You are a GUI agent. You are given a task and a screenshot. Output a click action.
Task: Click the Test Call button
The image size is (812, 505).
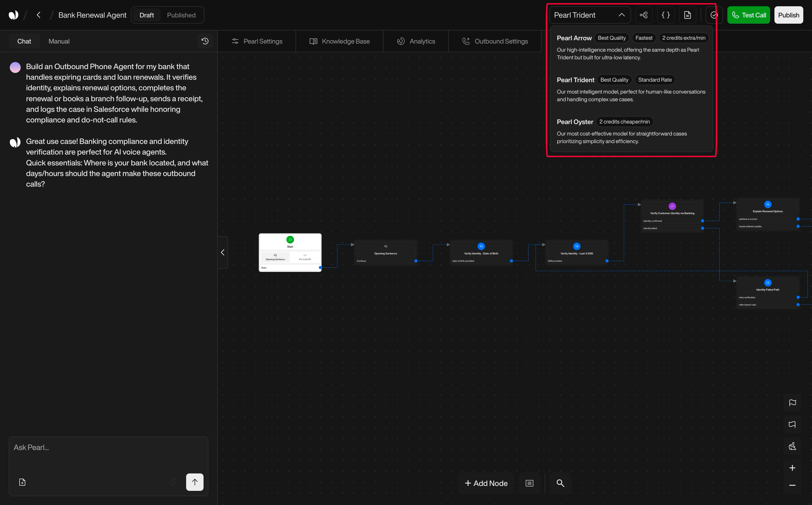[749, 15]
